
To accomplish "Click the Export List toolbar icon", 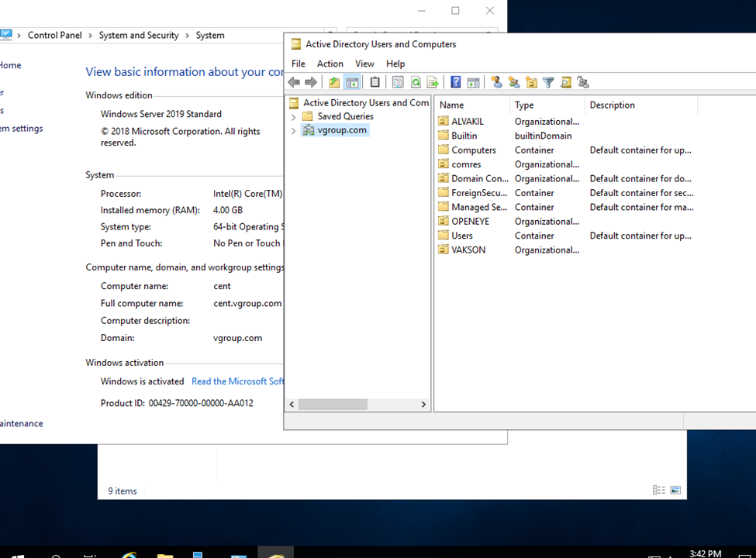I will (433, 82).
